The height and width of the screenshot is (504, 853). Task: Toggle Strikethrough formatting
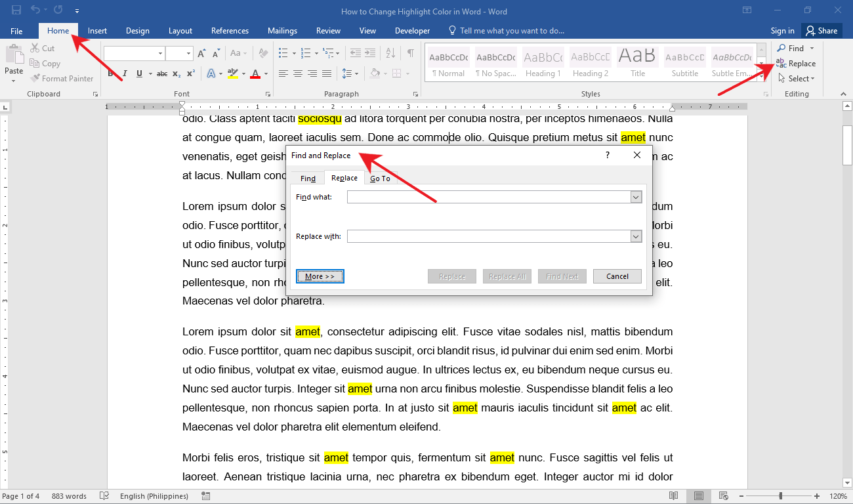tap(162, 73)
